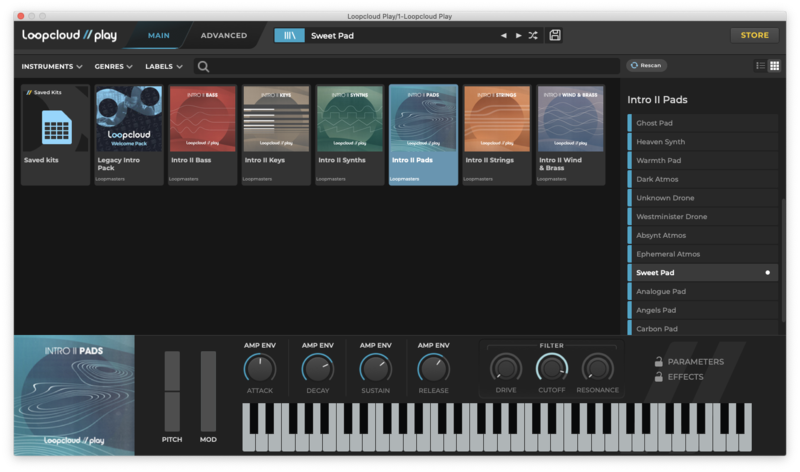The height and width of the screenshot is (472, 800).
Task: Switch to list view layout
Action: 760,66
